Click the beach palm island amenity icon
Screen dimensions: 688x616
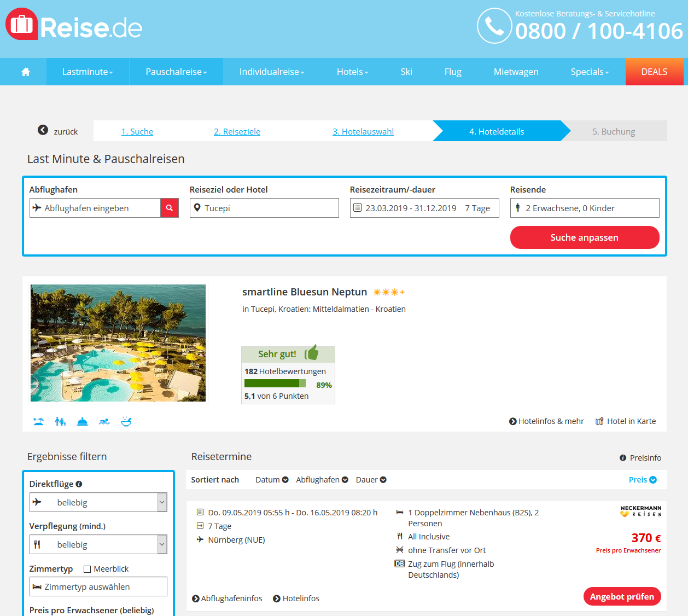pos(38,421)
